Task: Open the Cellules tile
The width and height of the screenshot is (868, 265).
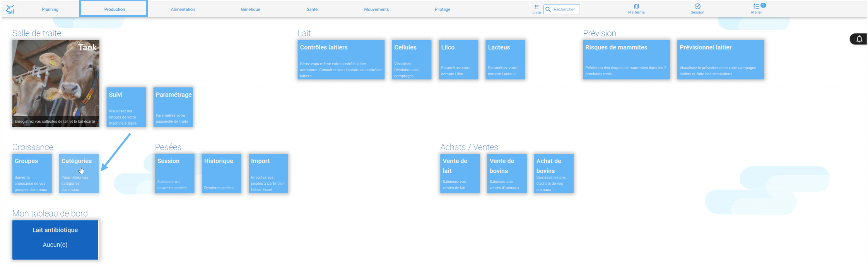Action: point(412,60)
